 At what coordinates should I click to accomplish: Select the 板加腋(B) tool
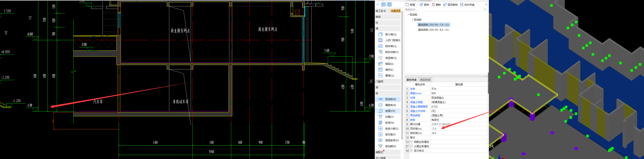(x=388, y=146)
